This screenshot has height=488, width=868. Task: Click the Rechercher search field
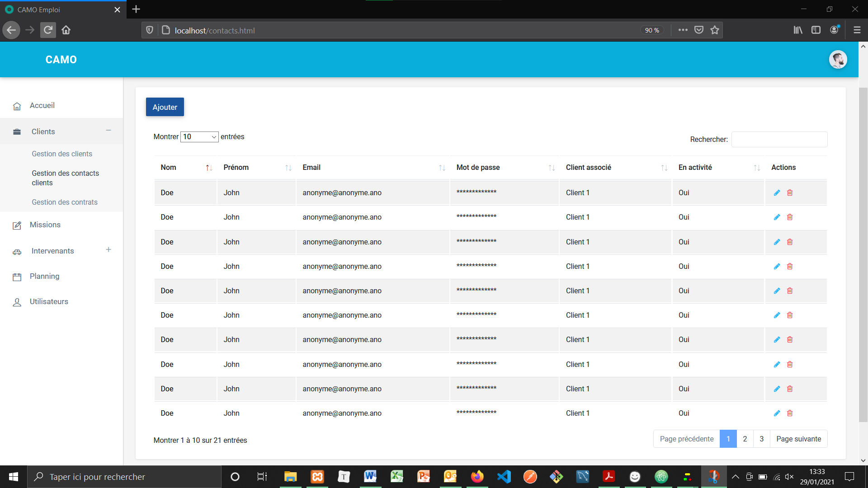point(779,139)
